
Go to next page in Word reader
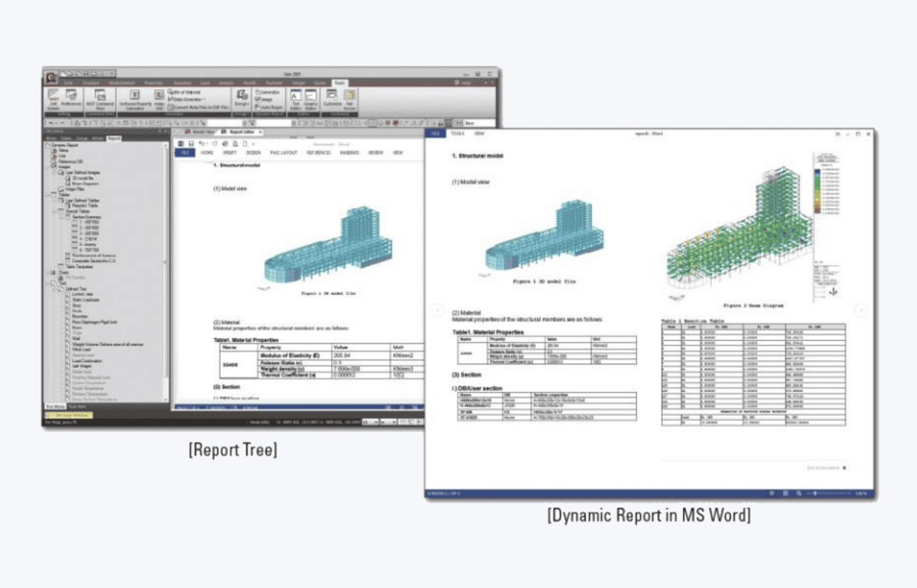click(x=861, y=311)
